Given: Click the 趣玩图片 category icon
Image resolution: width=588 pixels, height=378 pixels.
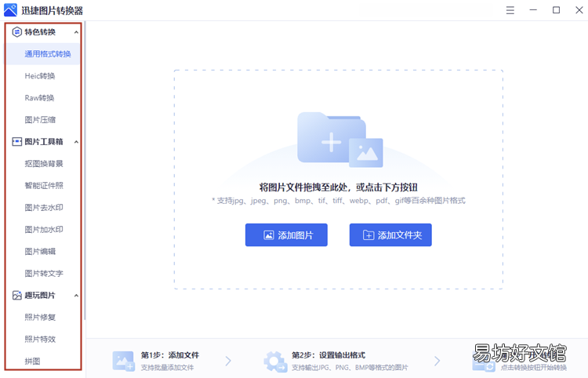Looking at the screenshot, I should pyautogui.click(x=17, y=296).
